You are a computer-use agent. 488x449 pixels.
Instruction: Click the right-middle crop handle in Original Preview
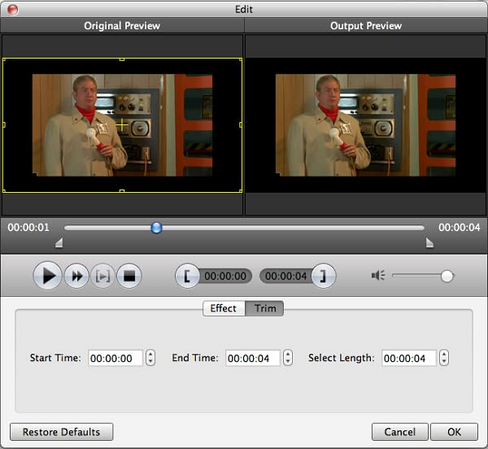(x=241, y=125)
